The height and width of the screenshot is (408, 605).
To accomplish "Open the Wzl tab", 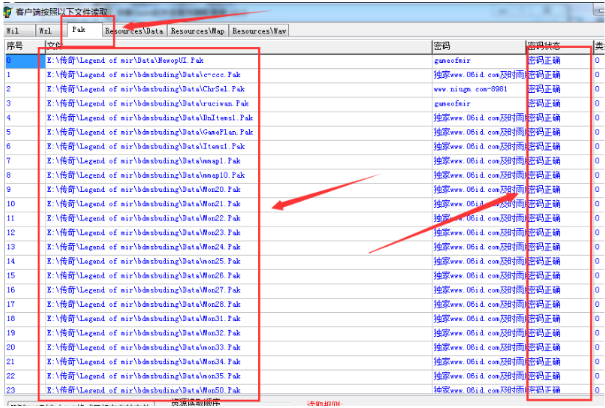I will pyautogui.click(x=45, y=31).
